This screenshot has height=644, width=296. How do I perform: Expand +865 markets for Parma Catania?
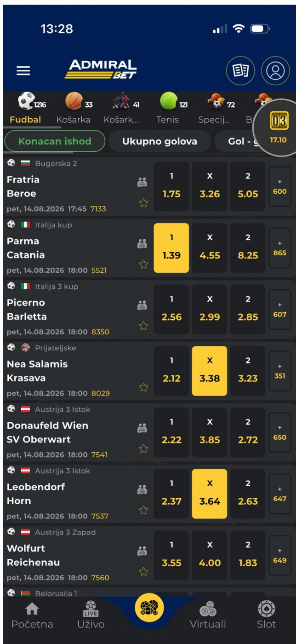pos(279,248)
